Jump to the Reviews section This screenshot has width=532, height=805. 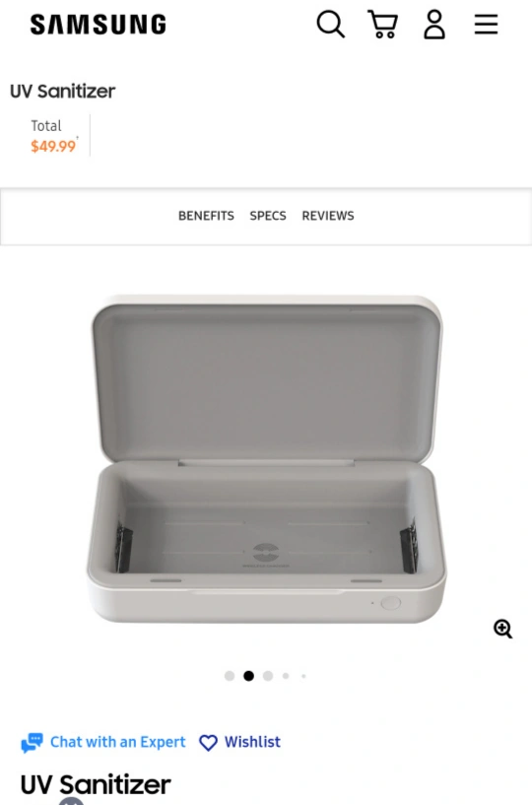(x=328, y=216)
